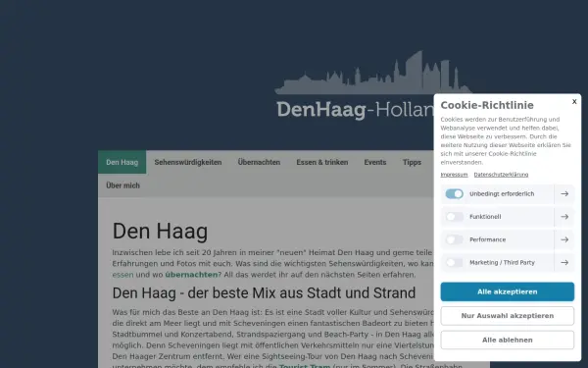Open the Events menu item
The image size is (588, 368).
375,162
